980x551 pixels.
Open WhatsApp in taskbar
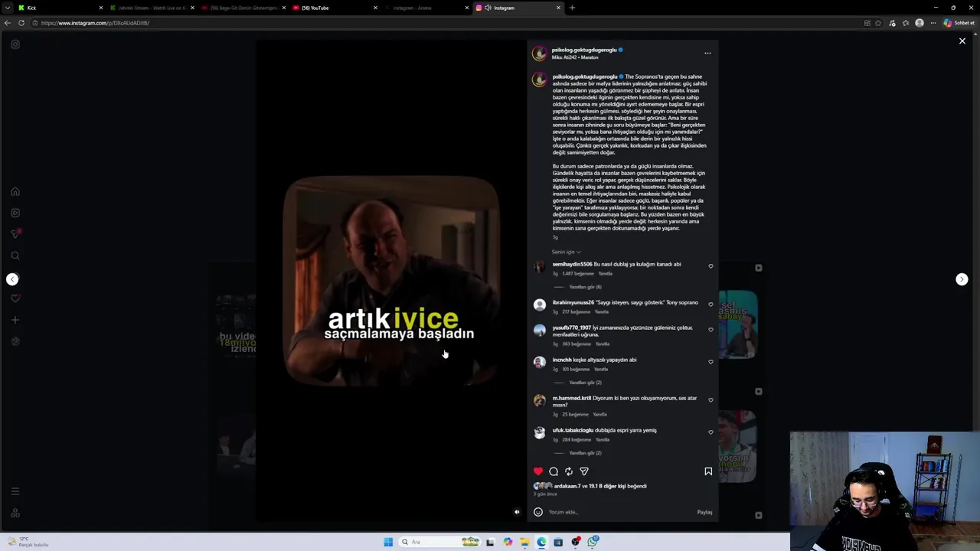tap(593, 542)
